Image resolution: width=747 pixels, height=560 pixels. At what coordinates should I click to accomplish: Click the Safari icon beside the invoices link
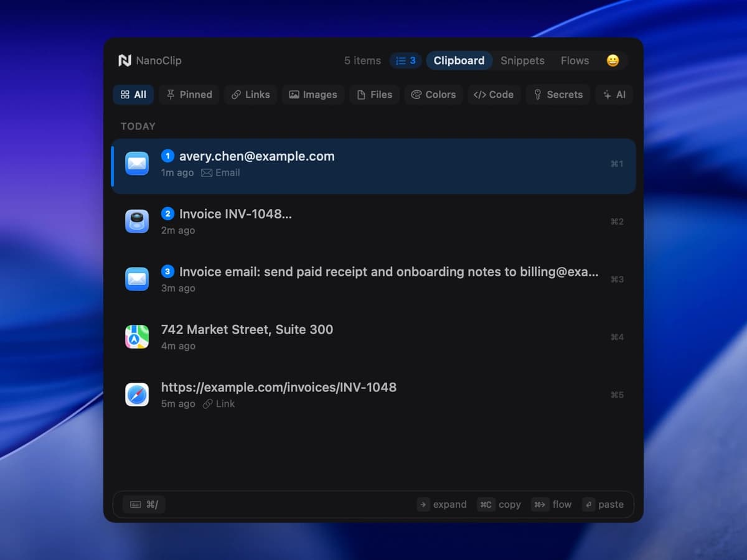[x=137, y=394]
